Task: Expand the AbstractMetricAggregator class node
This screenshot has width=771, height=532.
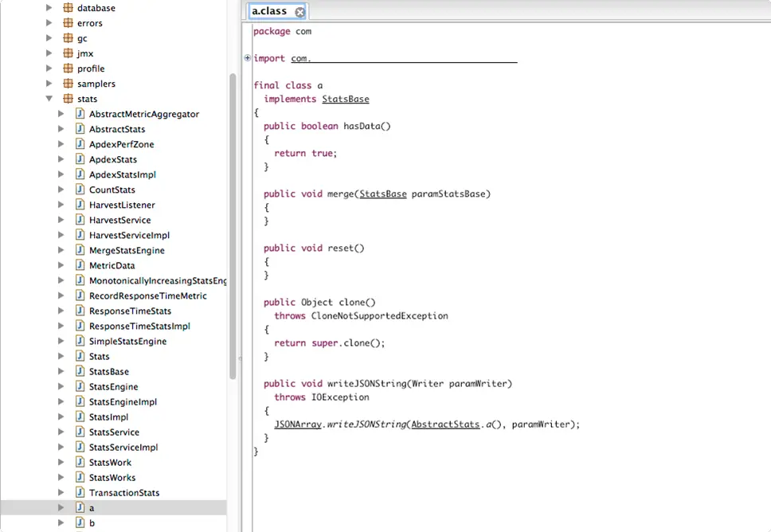Action: coord(61,114)
